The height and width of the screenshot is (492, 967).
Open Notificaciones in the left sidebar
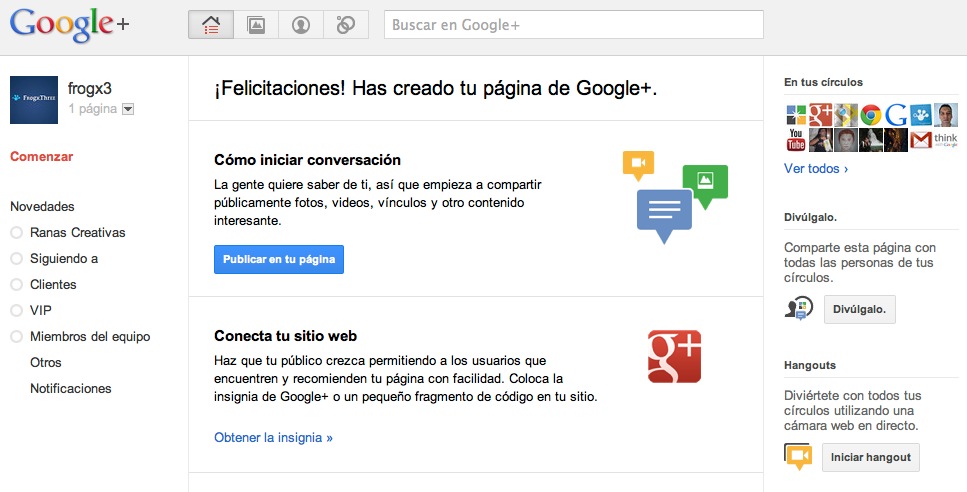[x=70, y=389]
